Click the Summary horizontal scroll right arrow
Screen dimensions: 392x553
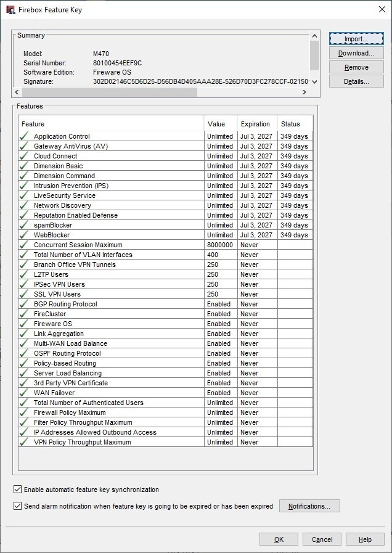(x=304, y=92)
